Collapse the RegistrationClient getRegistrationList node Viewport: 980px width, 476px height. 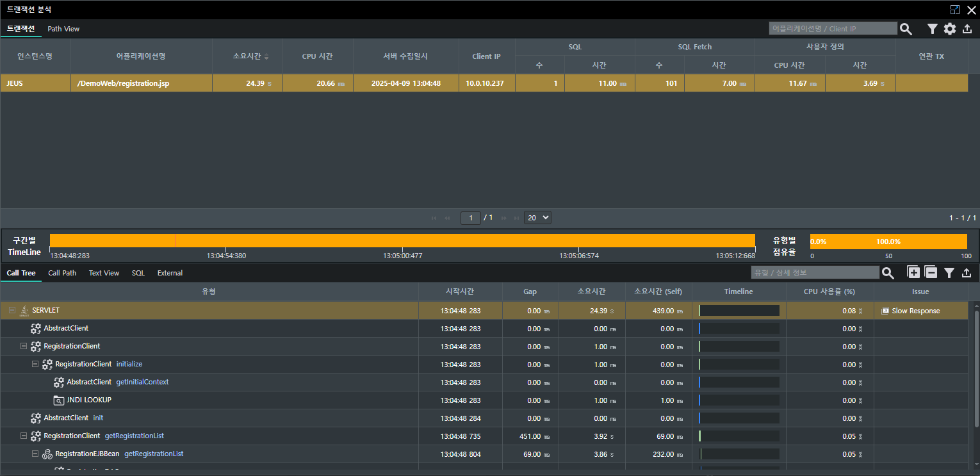24,436
